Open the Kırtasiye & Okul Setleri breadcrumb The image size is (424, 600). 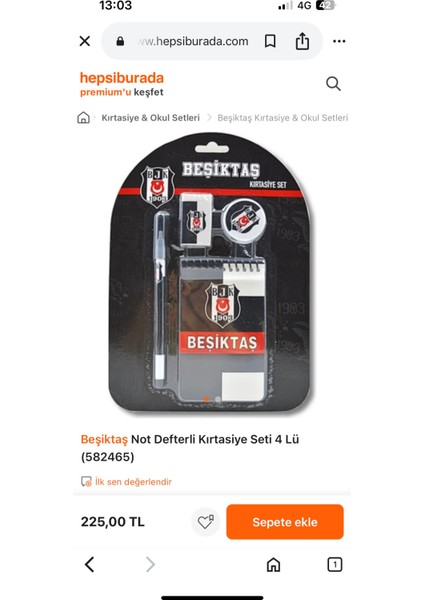[x=150, y=118]
